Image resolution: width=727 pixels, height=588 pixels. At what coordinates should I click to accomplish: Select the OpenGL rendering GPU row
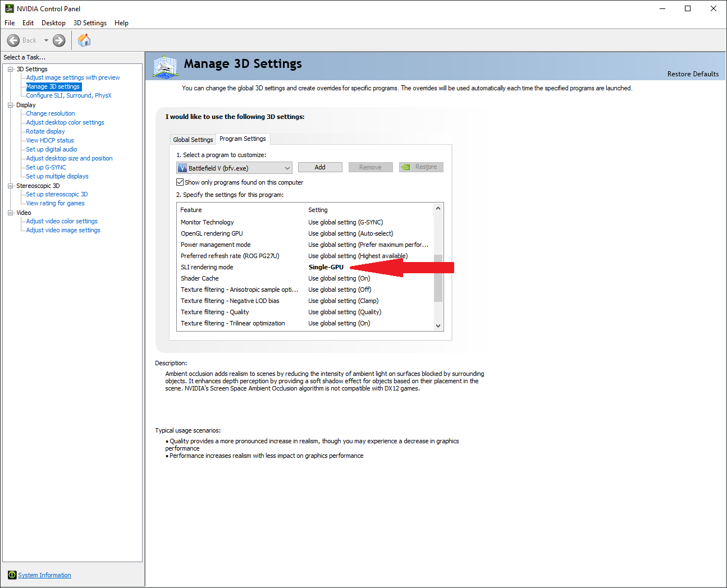pyautogui.click(x=305, y=233)
